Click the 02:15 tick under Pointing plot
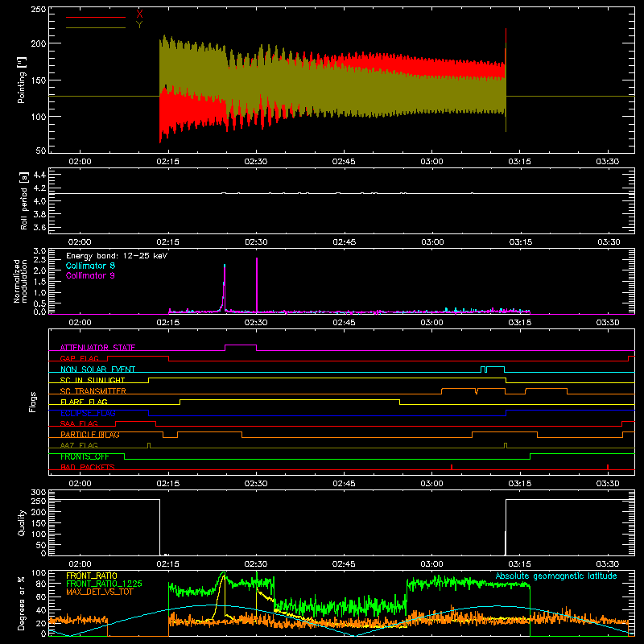Viewport: 644px width, 644px height. tap(168, 162)
